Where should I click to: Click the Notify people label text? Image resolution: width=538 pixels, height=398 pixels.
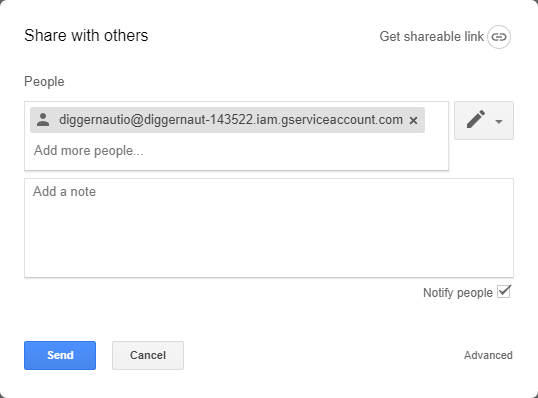click(x=457, y=293)
